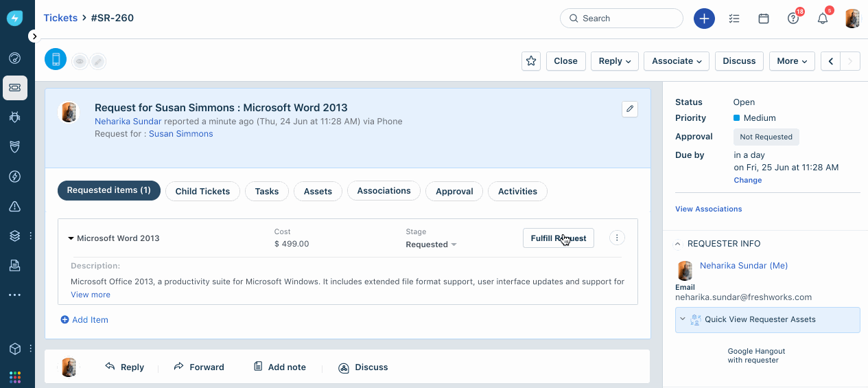
Task: Open the calendar icon in header
Action: click(x=764, y=19)
